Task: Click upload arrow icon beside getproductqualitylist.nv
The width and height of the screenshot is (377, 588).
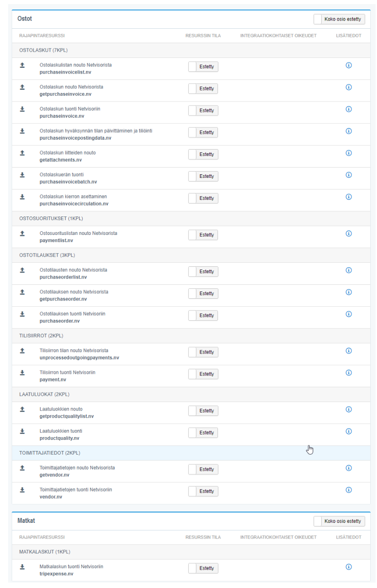Action: (x=22, y=410)
